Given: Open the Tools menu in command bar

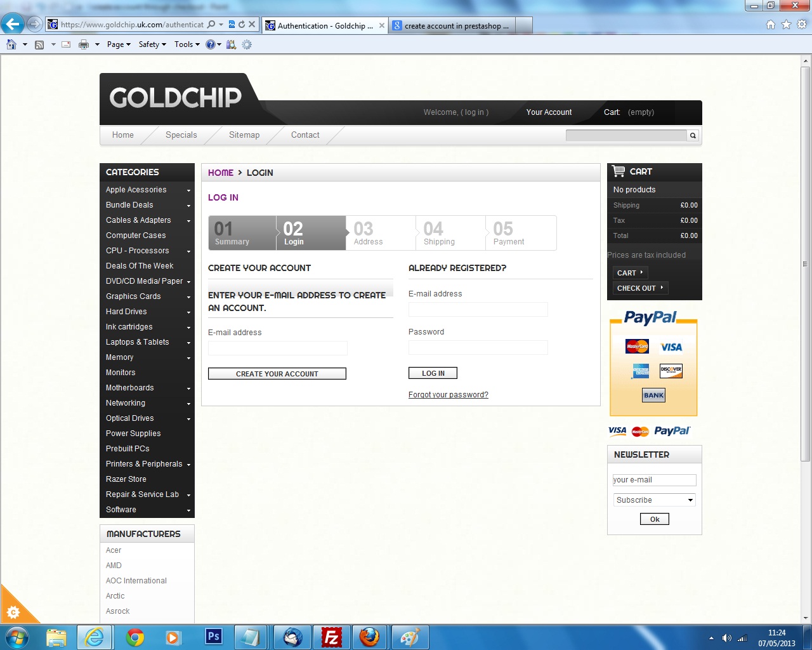Looking at the screenshot, I should coord(187,44).
